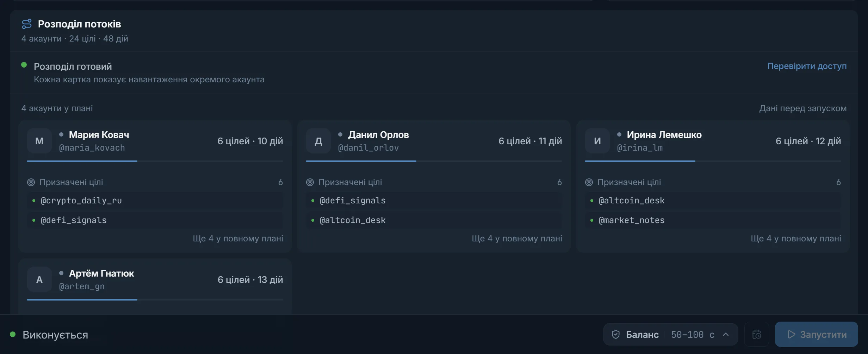Viewport: 868px width, 354px height.
Task: Click the load progress bar of Ирина Лемешко
Action: (713, 161)
